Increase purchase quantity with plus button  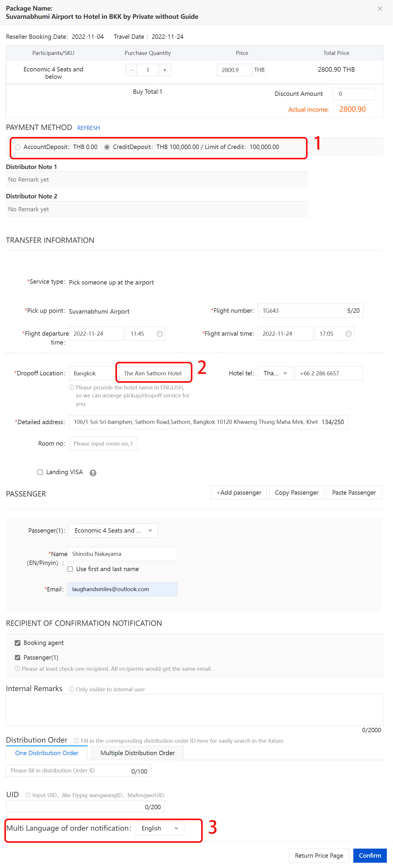165,70
